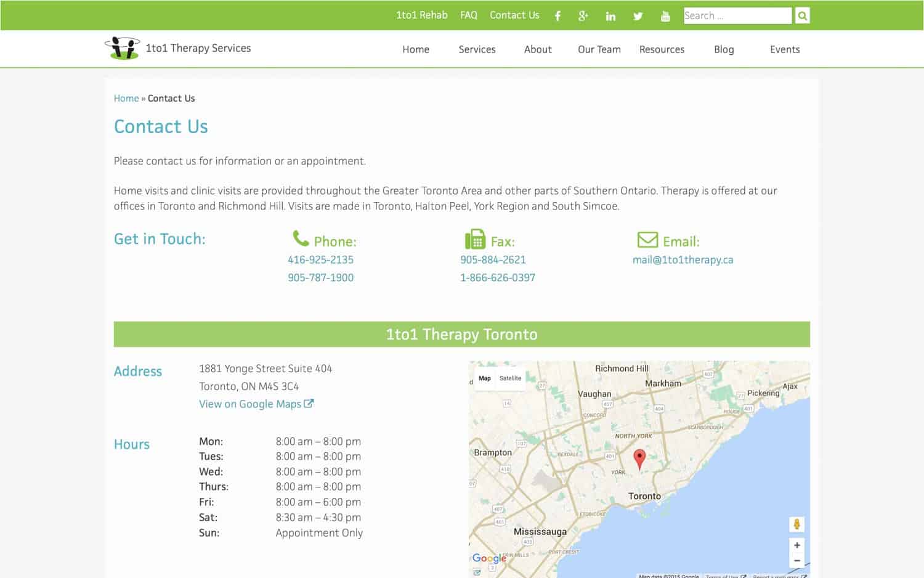Click fax number 1-866-626-0397
The height and width of the screenshot is (578, 924).
(x=498, y=277)
